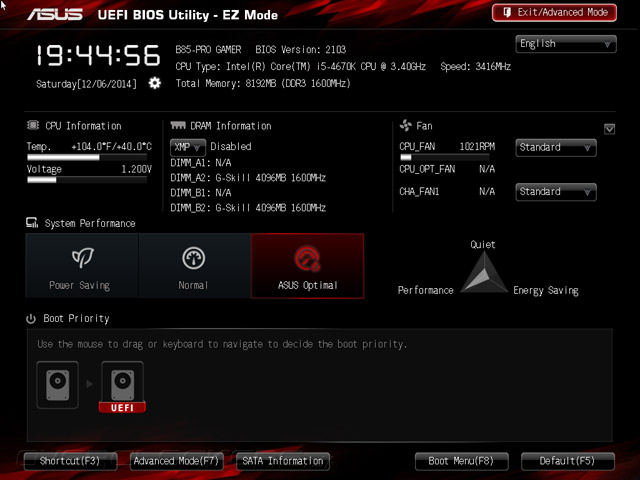The width and height of the screenshot is (640, 480).
Task: Switch to Advanced Mode(F7)
Action: (x=177, y=461)
